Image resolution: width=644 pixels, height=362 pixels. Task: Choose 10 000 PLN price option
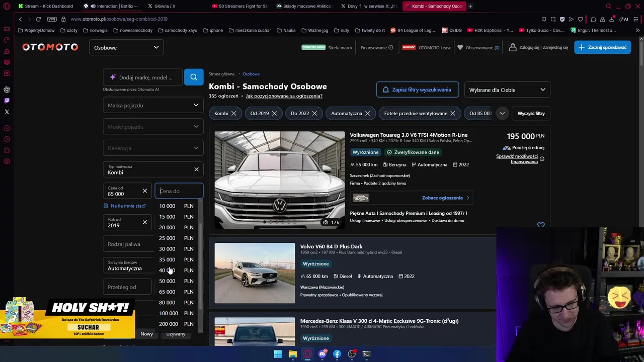tap(177, 206)
